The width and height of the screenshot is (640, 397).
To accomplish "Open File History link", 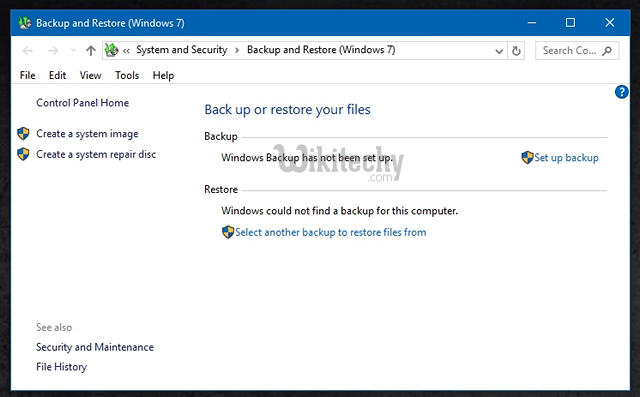I will click(61, 367).
